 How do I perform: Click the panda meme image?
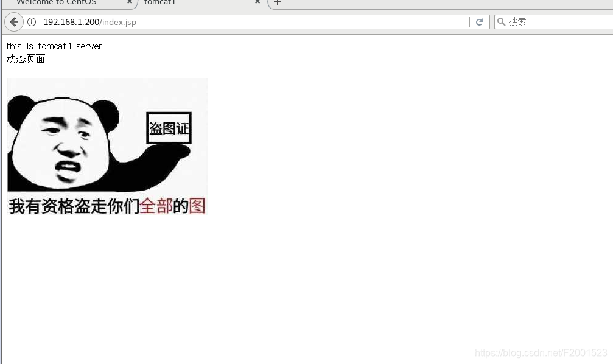107,147
